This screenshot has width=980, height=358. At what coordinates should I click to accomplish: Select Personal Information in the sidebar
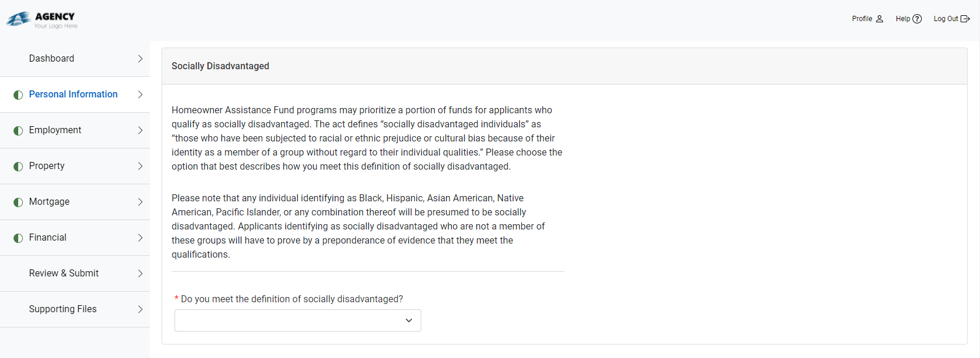(x=73, y=94)
